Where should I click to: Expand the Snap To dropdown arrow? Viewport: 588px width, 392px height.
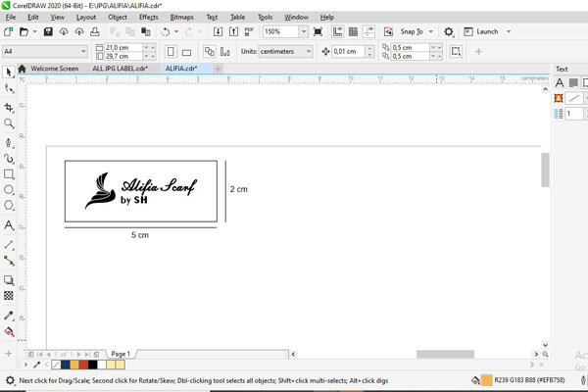pyautogui.click(x=431, y=31)
